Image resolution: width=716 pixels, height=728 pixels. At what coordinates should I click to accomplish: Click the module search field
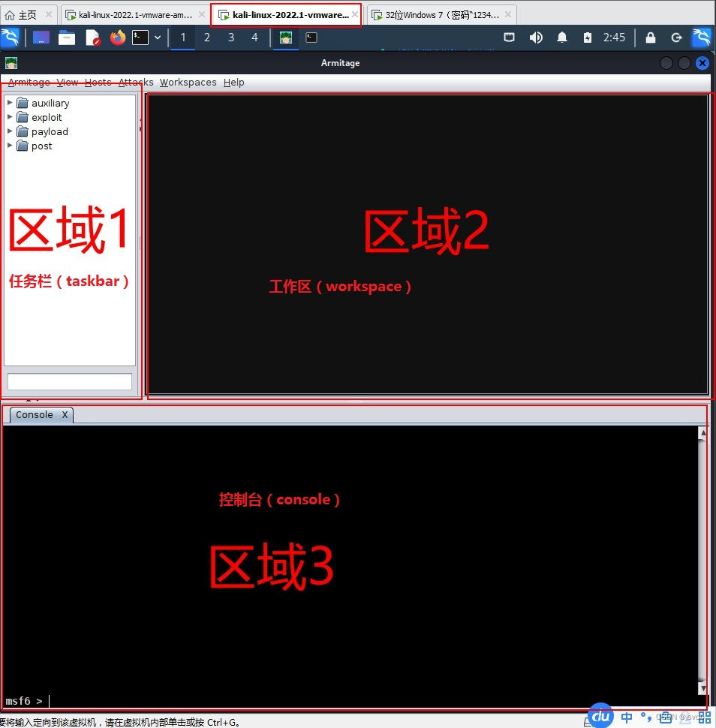coord(70,382)
